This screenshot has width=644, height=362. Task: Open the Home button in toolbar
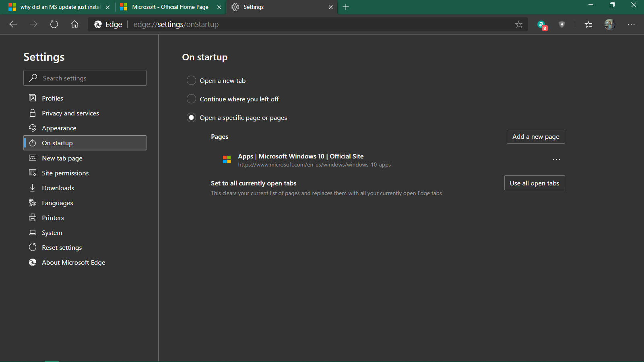[74, 25]
